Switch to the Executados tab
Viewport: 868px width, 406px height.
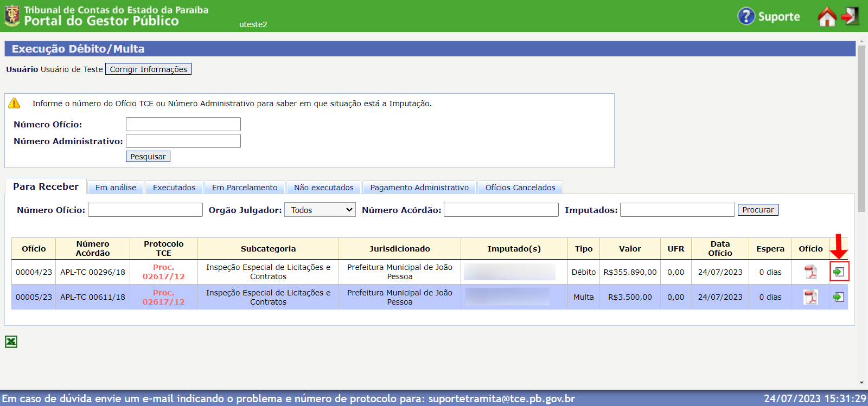click(x=174, y=188)
